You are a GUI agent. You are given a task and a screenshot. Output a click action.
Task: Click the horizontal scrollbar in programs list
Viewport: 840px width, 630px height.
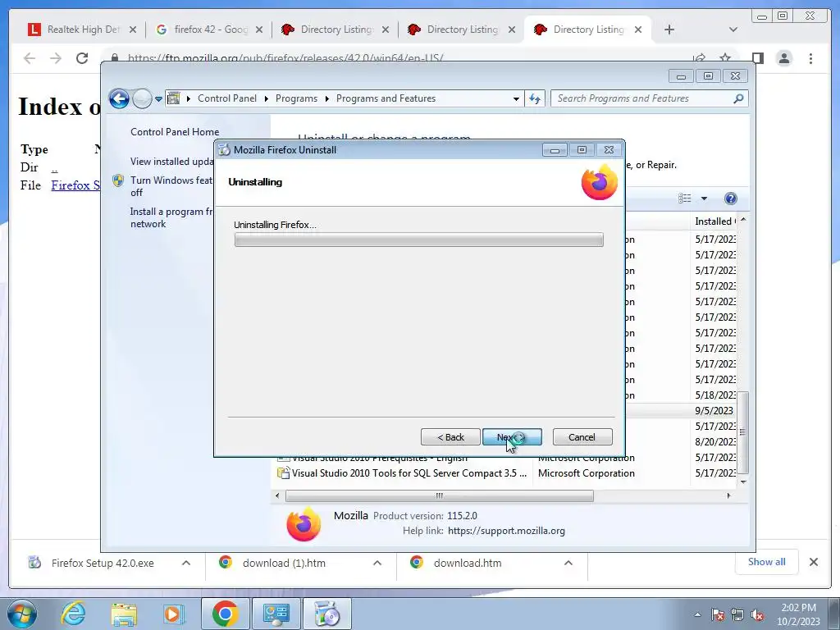pos(440,496)
